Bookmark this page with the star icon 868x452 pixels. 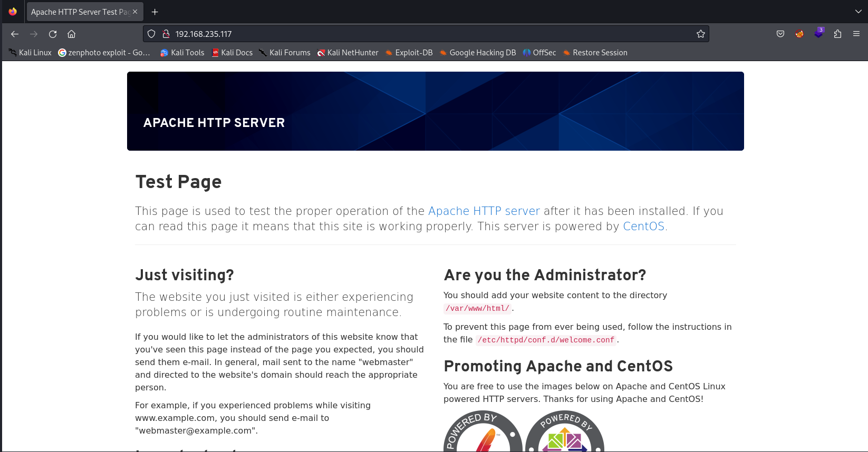(x=700, y=34)
